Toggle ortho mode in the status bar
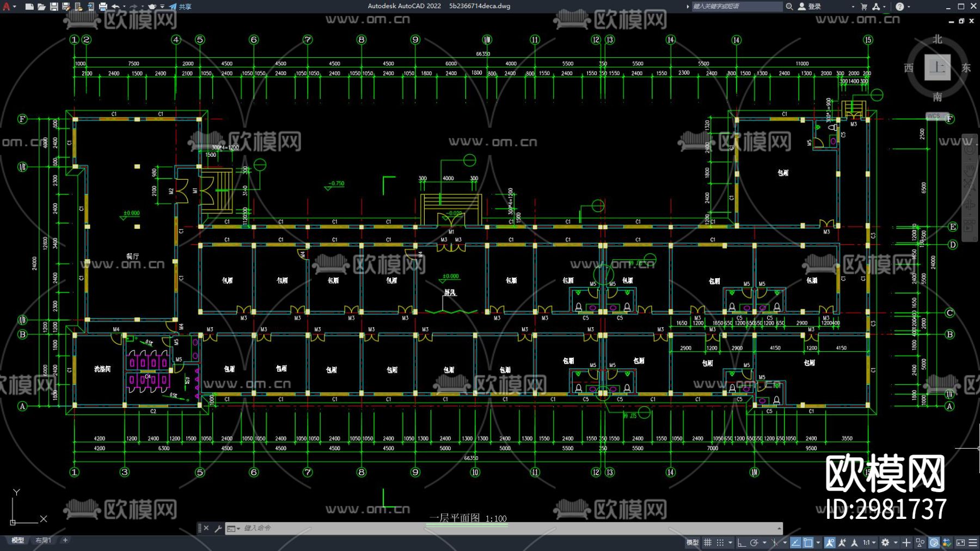Viewport: 980px width, 551px height. coord(742,542)
